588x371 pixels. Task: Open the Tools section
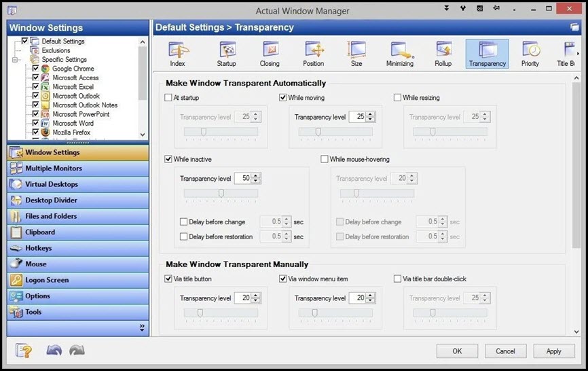click(77, 312)
